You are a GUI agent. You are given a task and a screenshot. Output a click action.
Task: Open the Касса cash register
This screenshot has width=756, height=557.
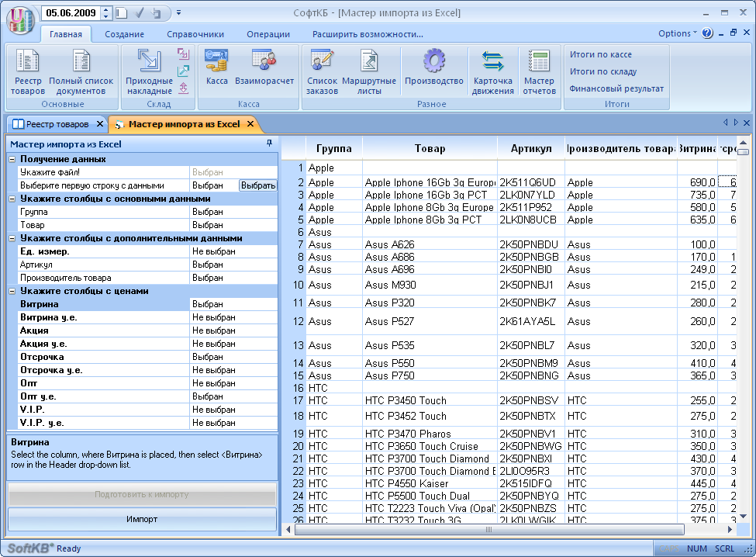point(216,67)
